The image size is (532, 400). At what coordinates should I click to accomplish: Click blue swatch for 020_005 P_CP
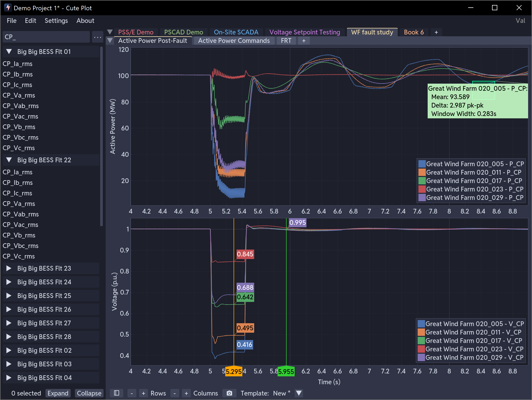422,164
